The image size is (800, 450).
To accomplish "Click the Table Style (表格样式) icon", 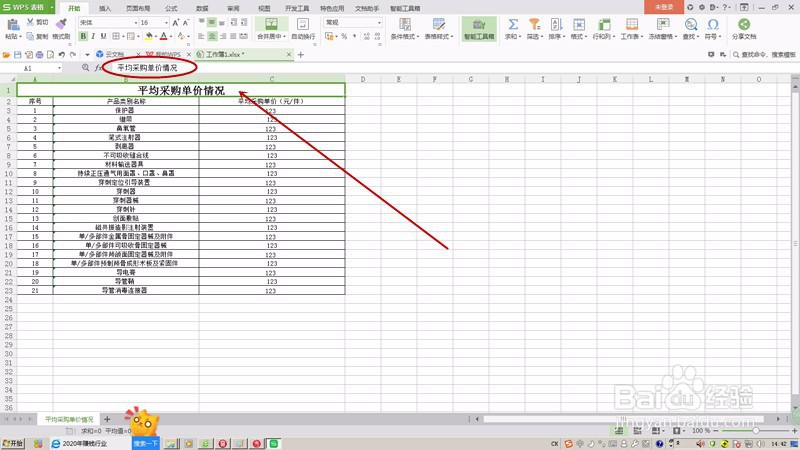I will pyautogui.click(x=439, y=24).
